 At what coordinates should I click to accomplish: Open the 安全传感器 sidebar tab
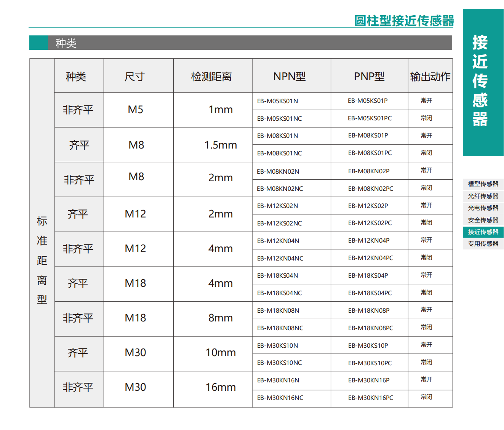(483, 220)
